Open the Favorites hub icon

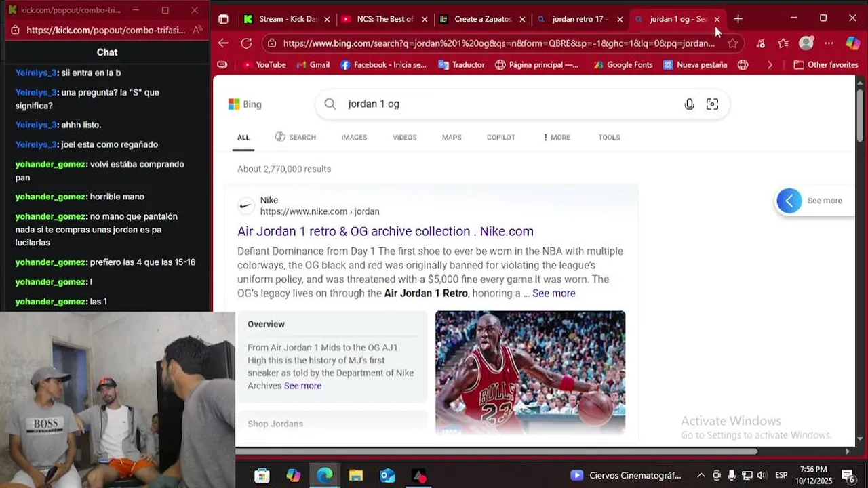point(783,43)
